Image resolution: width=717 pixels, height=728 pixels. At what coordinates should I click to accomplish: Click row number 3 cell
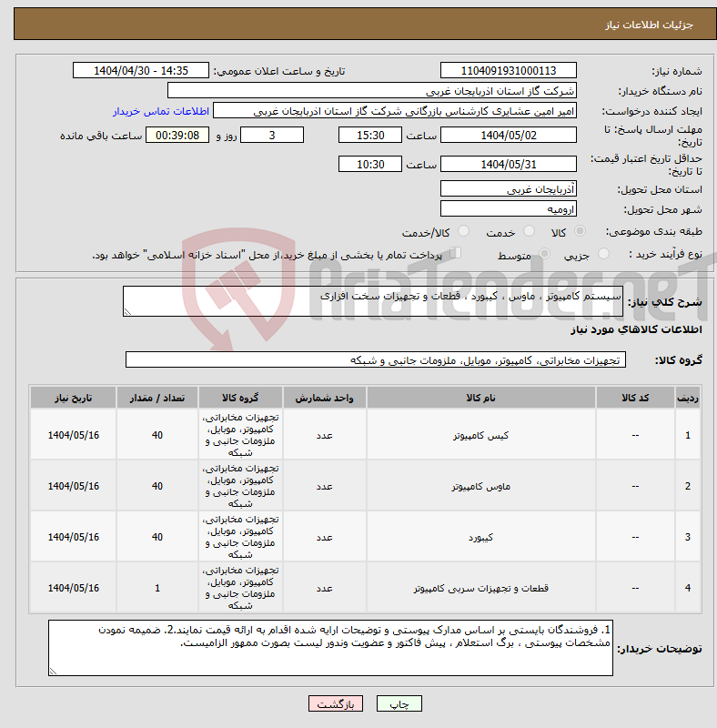pos(687,537)
